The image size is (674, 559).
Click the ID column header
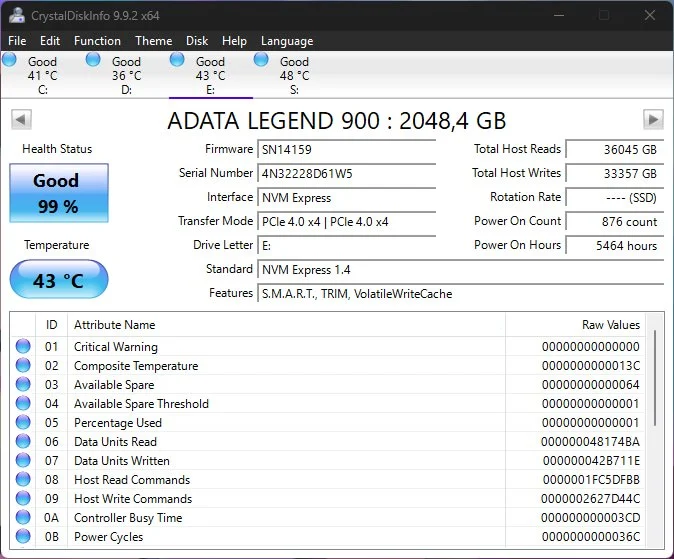51,325
